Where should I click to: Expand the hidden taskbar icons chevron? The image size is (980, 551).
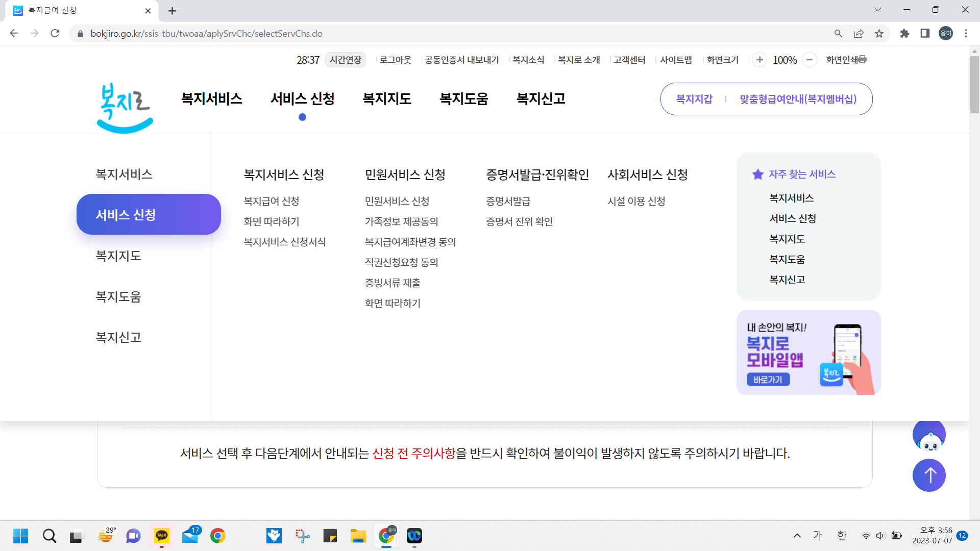[797, 536]
